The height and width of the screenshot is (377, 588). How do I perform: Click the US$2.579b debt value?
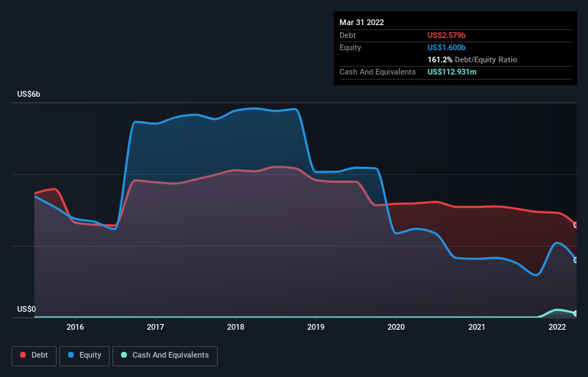coord(446,35)
